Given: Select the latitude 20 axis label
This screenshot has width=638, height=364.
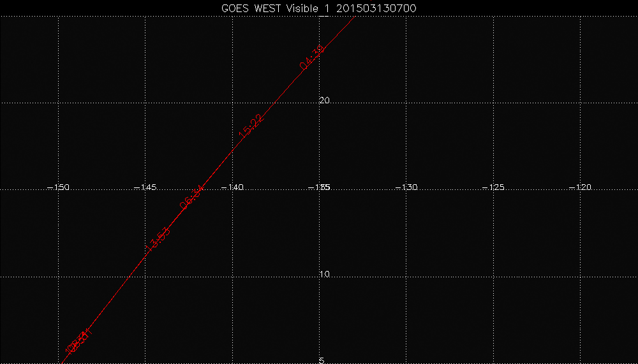Looking at the screenshot, I should [x=324, y=100].
